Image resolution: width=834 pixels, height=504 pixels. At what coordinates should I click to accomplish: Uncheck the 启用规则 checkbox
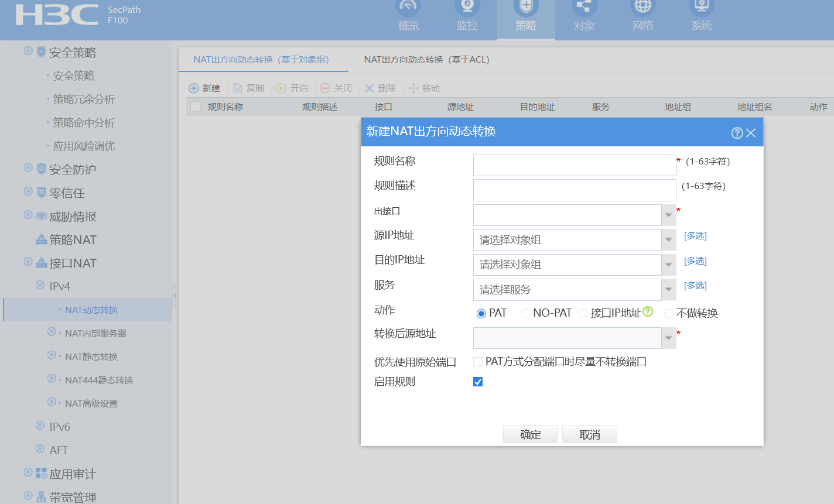(478, 382)
